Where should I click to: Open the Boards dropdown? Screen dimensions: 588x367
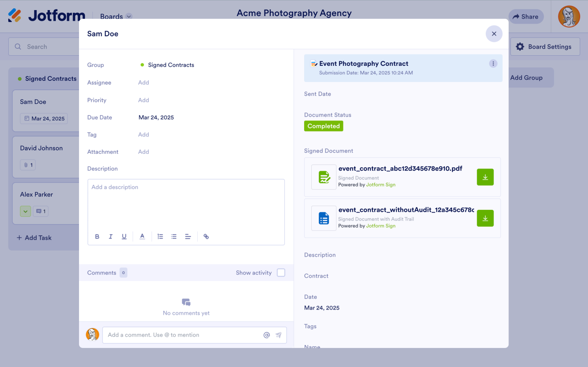(116, 16)
